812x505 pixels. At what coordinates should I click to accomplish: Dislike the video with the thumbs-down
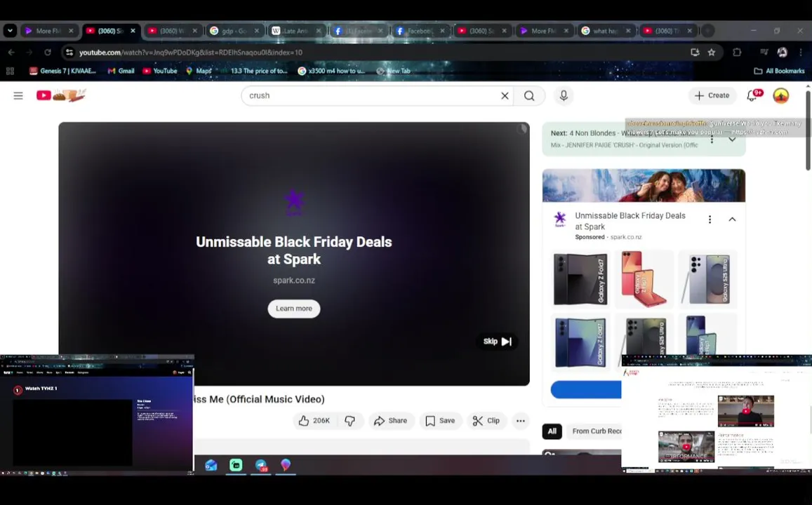tap(350, 421)
